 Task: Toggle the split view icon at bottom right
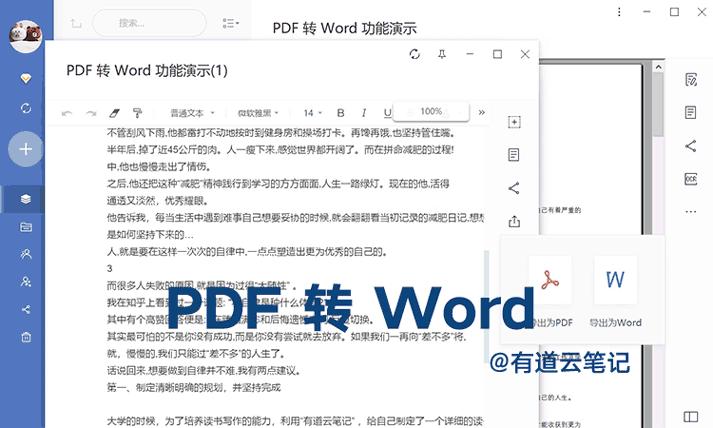click(x=690, y=417)
